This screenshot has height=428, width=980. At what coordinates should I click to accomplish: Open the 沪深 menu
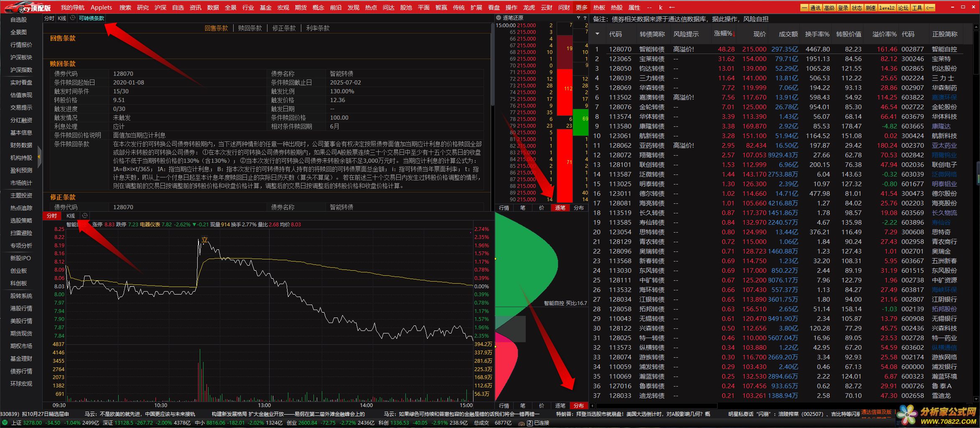tap(160, 7)
